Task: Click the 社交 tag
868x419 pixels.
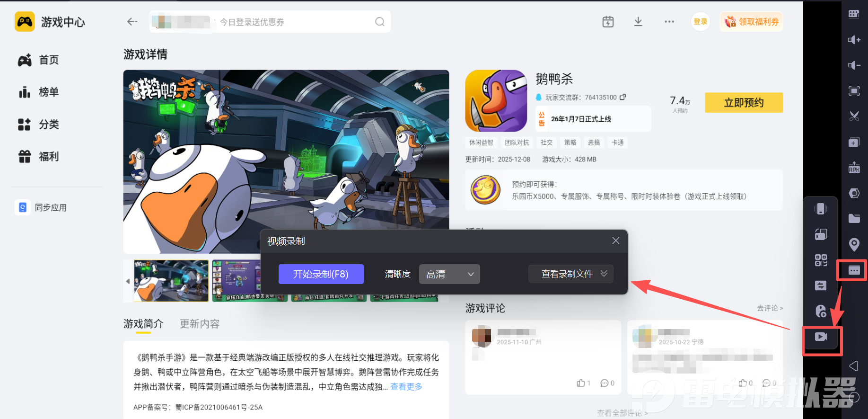Action: pyautogui.click(x=546, y=143)
